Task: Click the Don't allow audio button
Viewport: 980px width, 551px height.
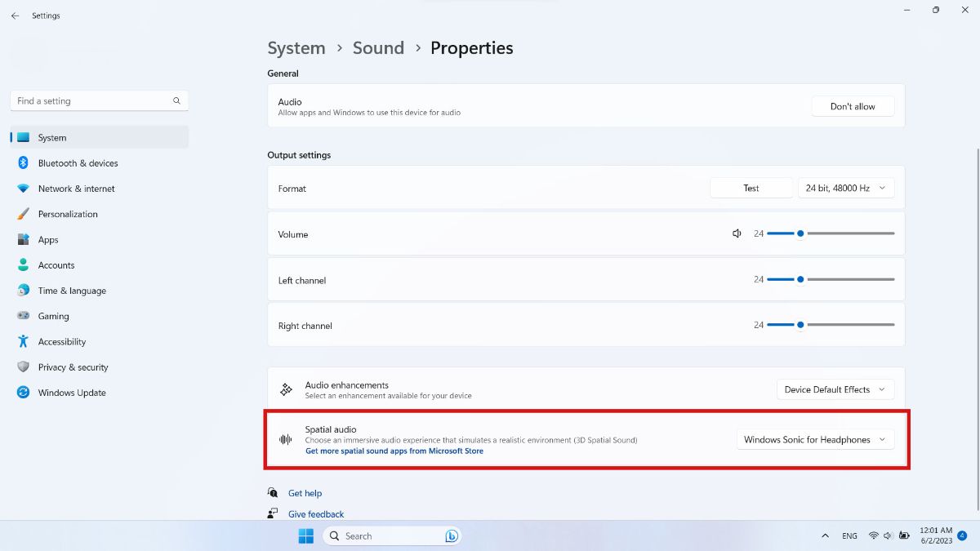Action: click(853, 106)
